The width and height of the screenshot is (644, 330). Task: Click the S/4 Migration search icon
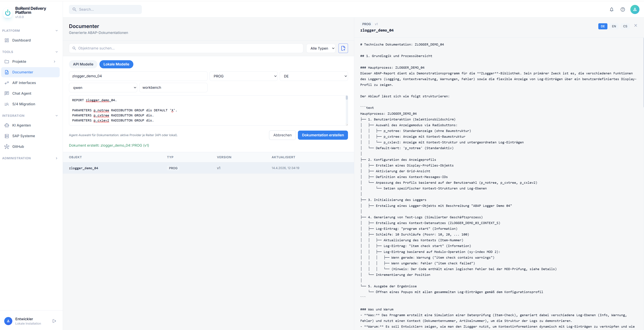pyautogui.click(x=7, y=104)
